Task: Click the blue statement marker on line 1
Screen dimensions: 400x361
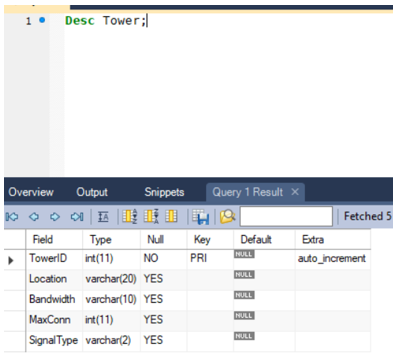Action: point(42,20)
